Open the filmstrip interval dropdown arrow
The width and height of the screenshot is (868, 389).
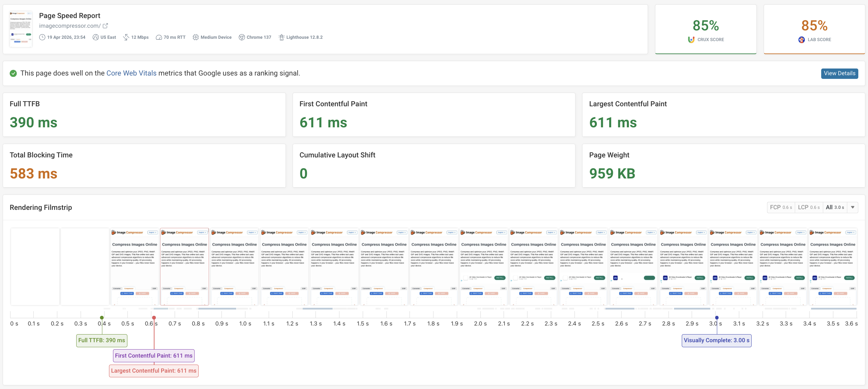click(x=853, y=207)
